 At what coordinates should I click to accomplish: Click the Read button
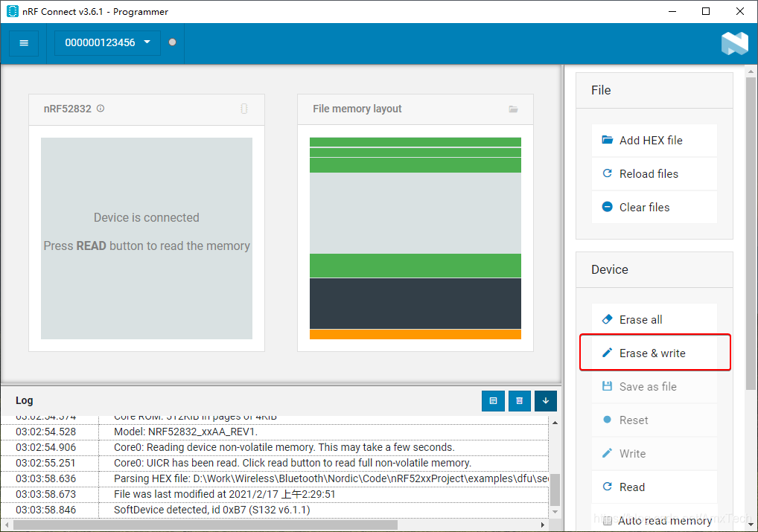[654, 487]
